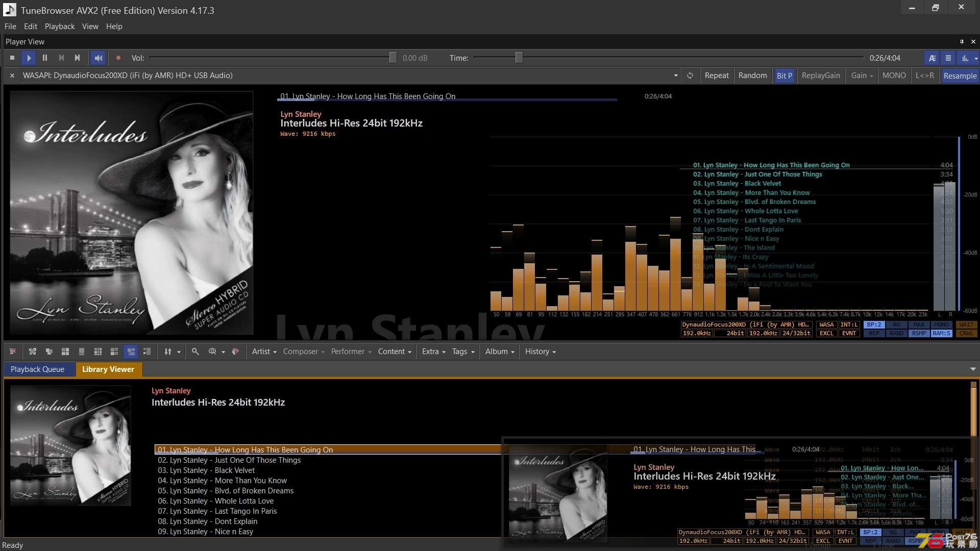Toggle Random playback
Screen dimensions: 980x551
pos(752,76)
